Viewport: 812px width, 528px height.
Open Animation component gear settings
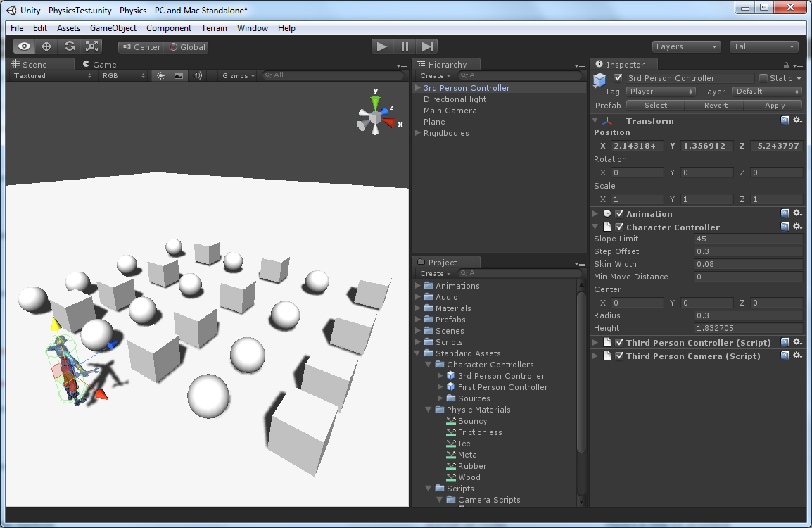tap(797, 213)
